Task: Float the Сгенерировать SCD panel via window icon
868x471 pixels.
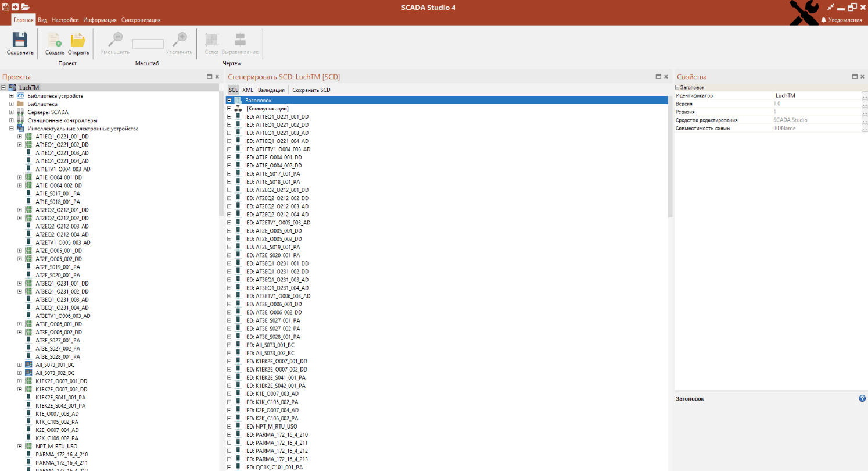Action: pos(658,76)
